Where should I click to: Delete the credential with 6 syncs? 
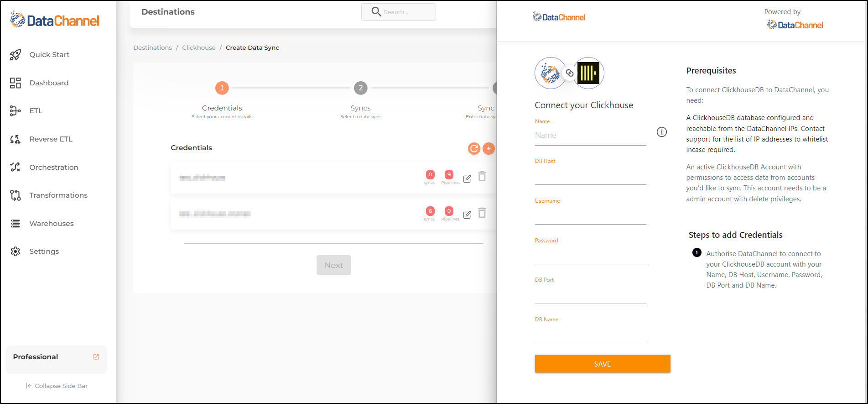click(482, 213)
